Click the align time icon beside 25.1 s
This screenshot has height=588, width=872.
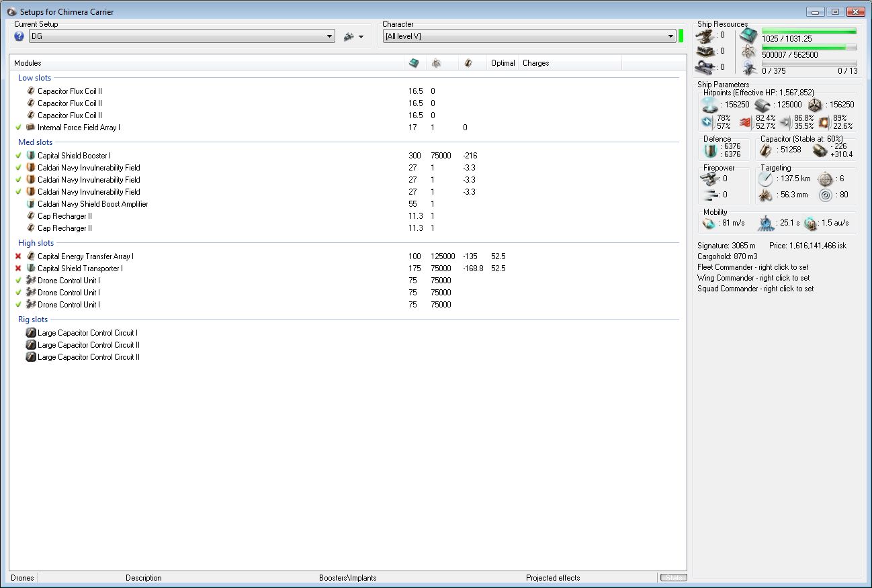(766, 223)
